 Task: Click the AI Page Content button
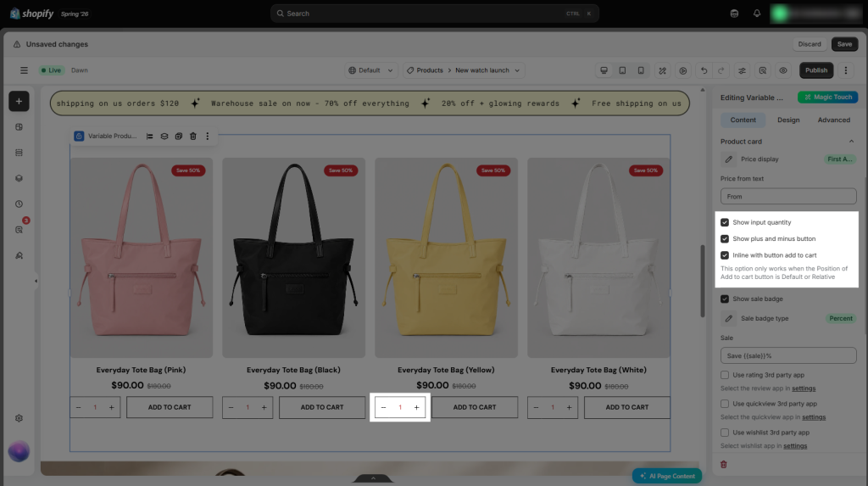[x=667, y=476]
